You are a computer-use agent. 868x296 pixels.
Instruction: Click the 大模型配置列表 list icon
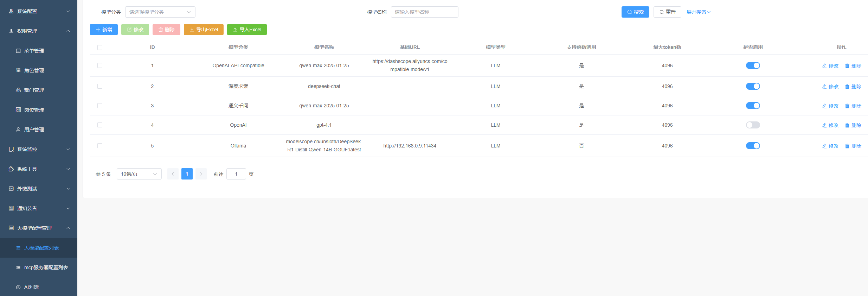(x=18, y=248)
